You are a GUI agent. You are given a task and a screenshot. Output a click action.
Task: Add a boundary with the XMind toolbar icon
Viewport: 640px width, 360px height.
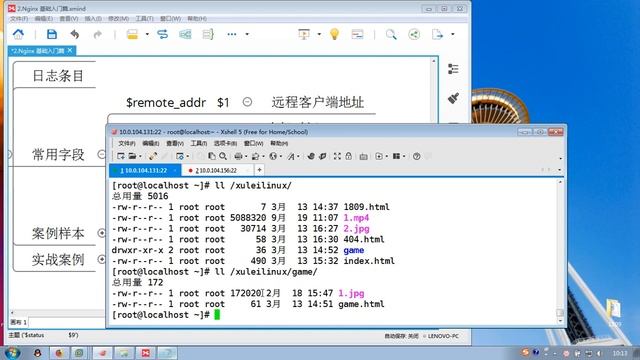click(x=185, y=34)
